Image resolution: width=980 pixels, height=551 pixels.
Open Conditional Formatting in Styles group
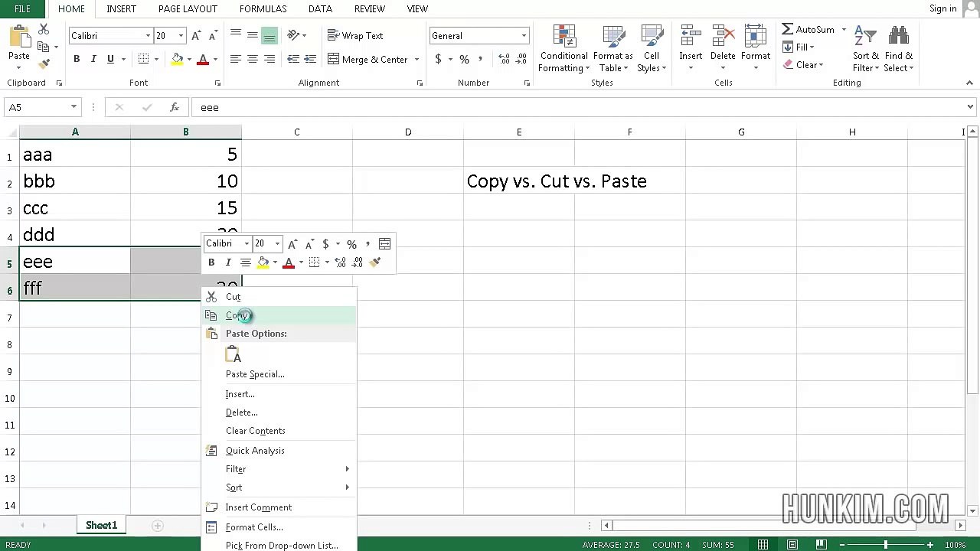pos(563,49)
